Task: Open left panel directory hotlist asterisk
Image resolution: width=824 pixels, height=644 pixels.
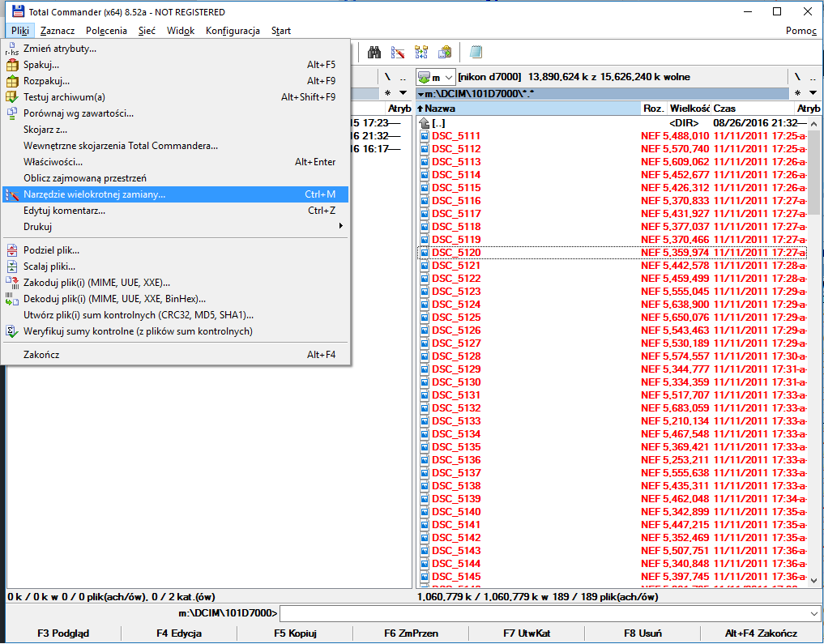Action: click(x=387, y=93)
